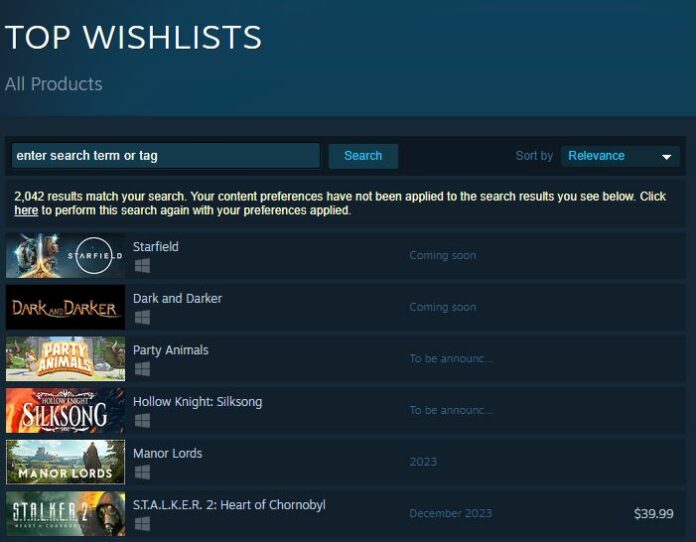Expand the Sort by Relevance dropdown
Image resolution: width=696 pixels, height=542 pixels.
[620, 156]
